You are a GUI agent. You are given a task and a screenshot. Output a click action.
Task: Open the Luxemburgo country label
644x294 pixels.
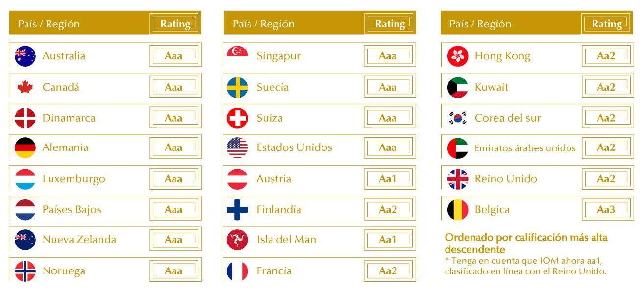(x=74, y=179)
